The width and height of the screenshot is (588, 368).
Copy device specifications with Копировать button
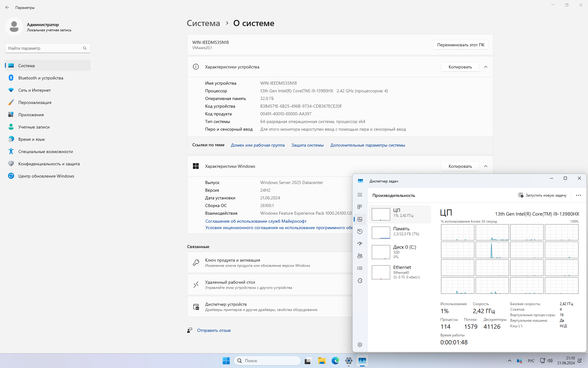[x=460, y=67]
